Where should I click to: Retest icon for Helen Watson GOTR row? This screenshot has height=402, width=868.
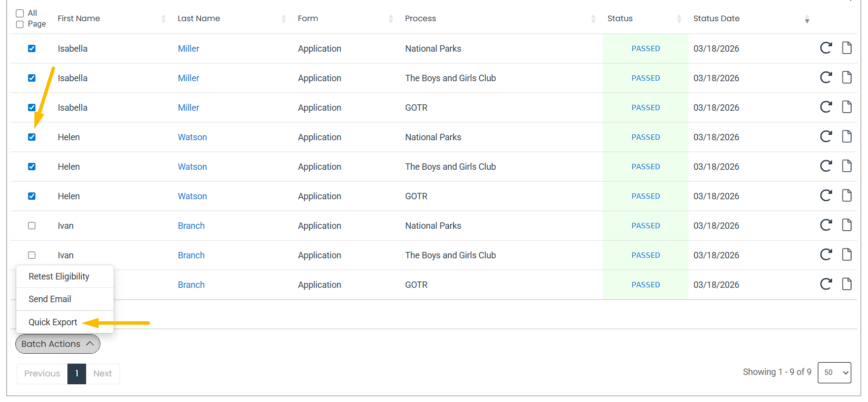[826, 195]
